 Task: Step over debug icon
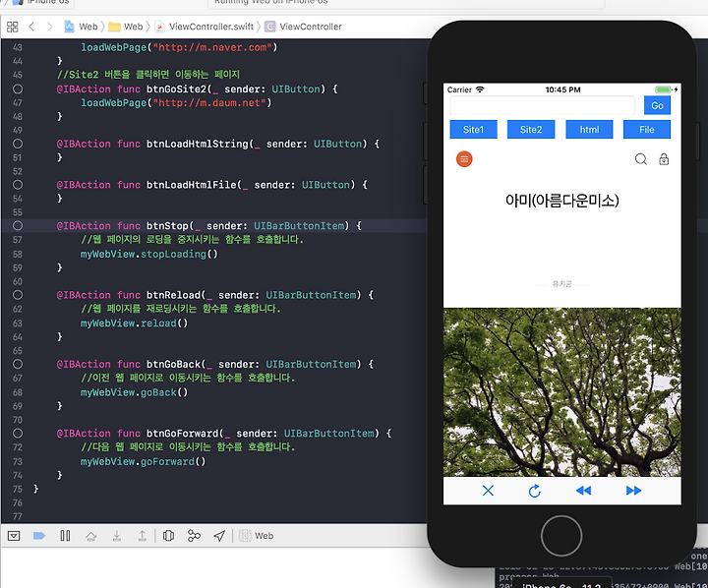click(90, 536)
